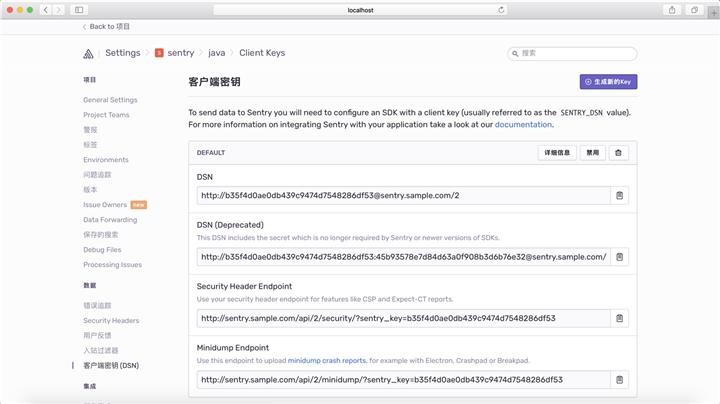Screen dimensions: 720x404
Task: Open 入站过滤器 in sidebar
Action: (x=101, y=350)
